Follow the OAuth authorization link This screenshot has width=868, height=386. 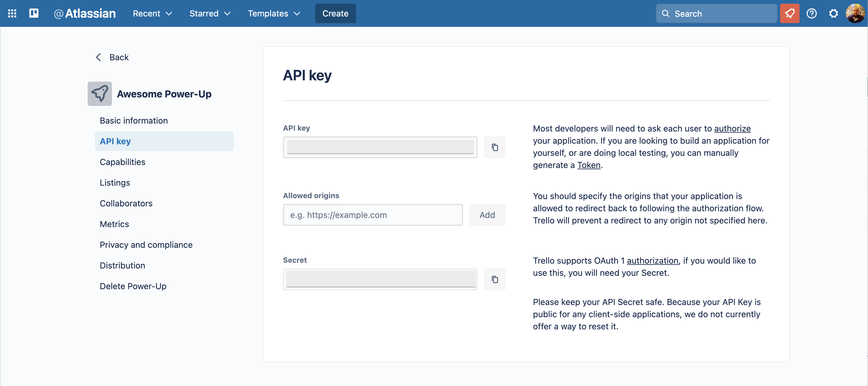652,261
